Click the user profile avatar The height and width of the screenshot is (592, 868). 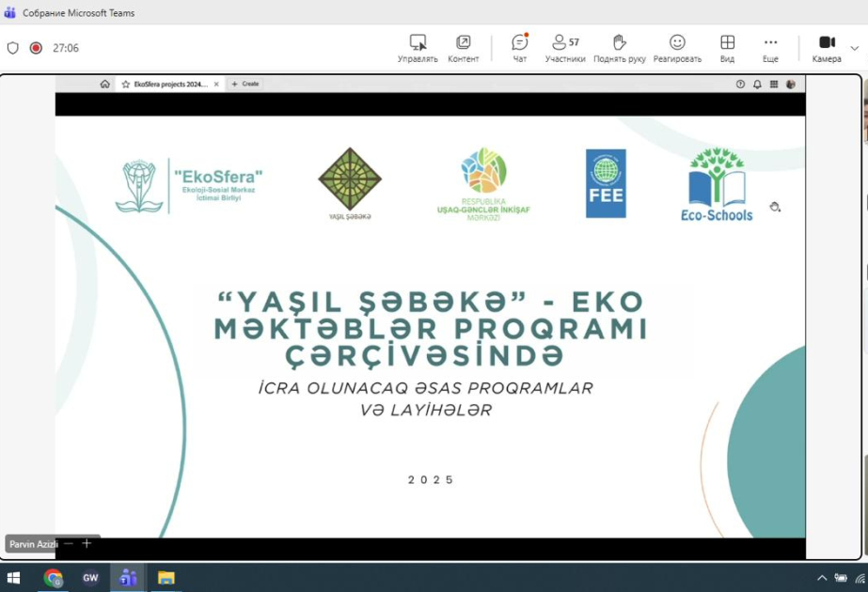pos(791,84)
